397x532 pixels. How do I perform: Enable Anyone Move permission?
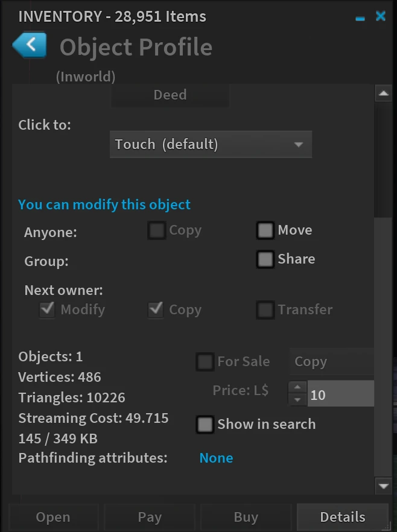265,230
